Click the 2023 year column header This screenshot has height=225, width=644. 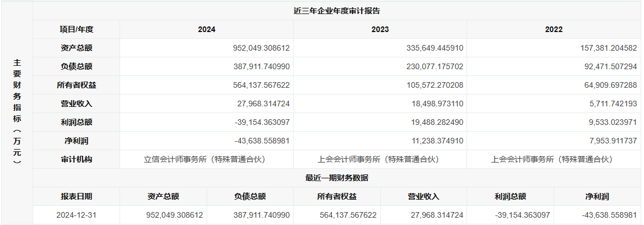pos(380,29)
